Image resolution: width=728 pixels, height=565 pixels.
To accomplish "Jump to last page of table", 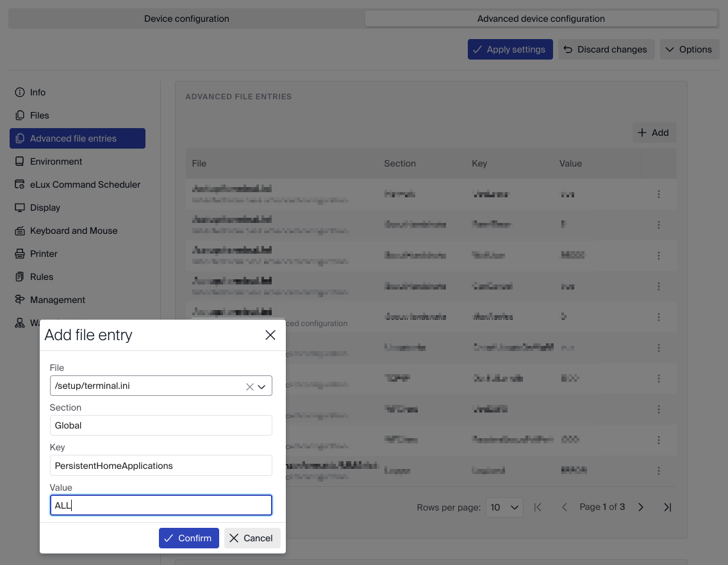I will [667, 507].
